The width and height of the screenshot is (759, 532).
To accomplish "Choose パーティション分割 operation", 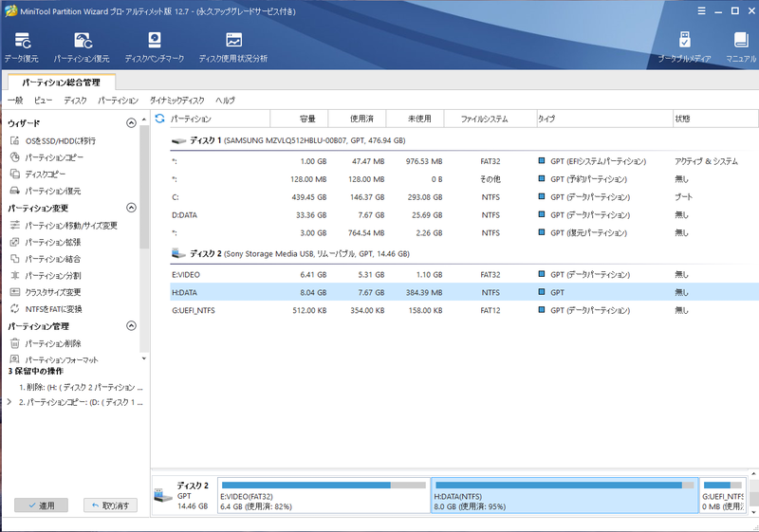I will (53, 276).
